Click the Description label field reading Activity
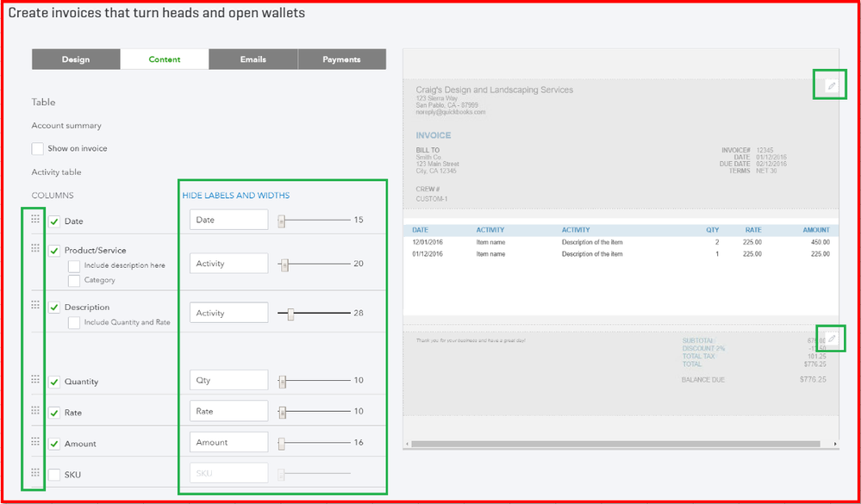This screenshot has height=504, width=861. coord(229,313)
